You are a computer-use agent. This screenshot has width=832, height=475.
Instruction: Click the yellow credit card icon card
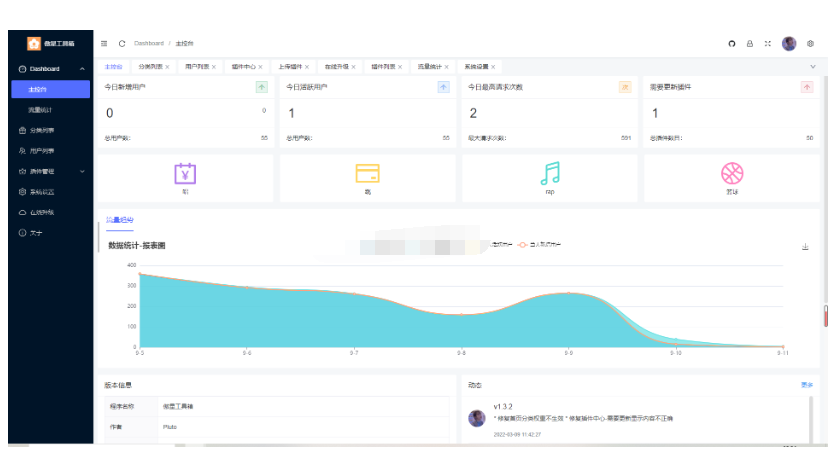pyautogui.click(x=367, y=174)
